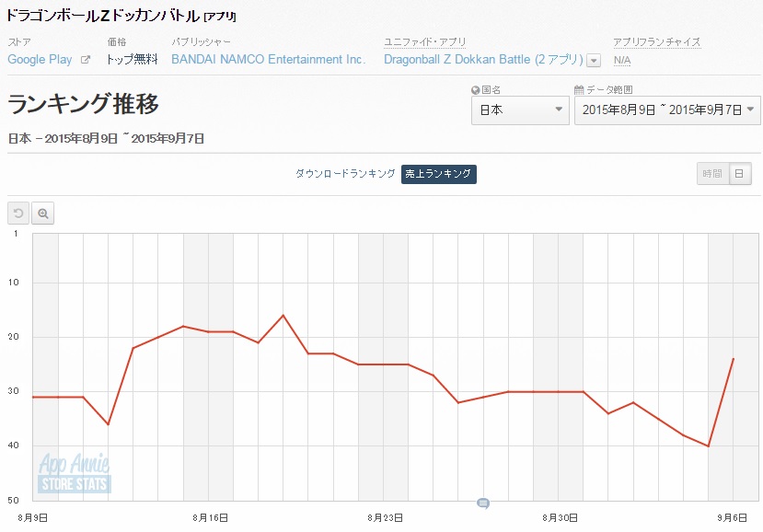Viewport: 763px width, 532px height.
Task: Open the Google Play store link
Action: point(40,60)
